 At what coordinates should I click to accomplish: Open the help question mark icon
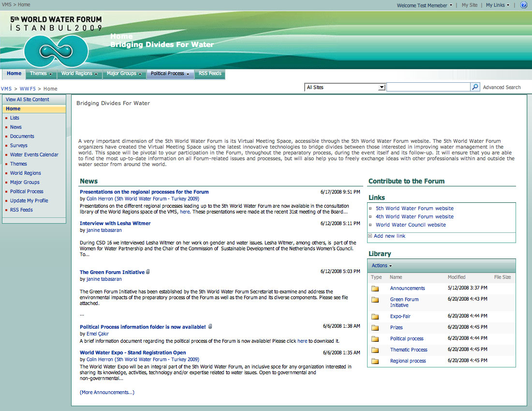(x=524, y=5)
